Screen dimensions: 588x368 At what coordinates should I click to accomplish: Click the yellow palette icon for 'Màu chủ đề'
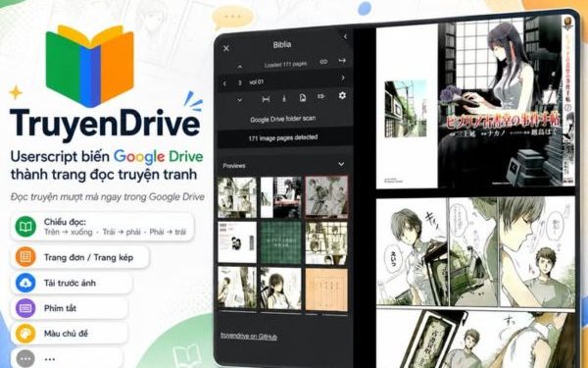point(25,334)
